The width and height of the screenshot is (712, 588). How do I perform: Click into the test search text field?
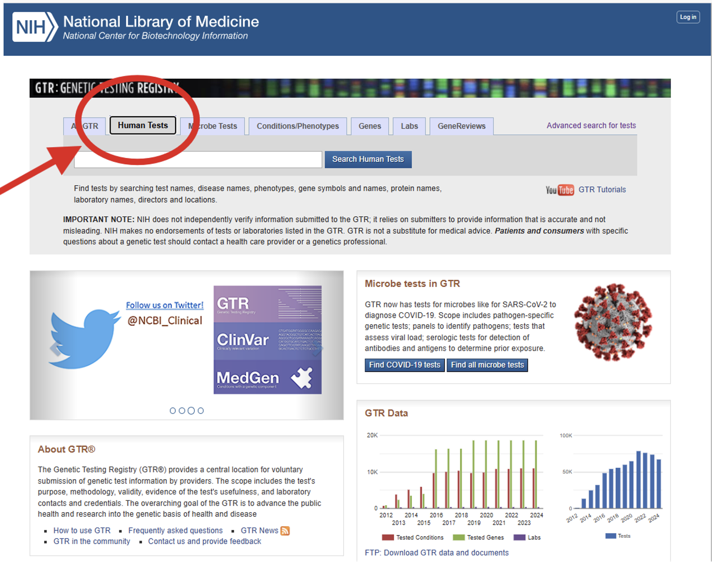(198, 160)
